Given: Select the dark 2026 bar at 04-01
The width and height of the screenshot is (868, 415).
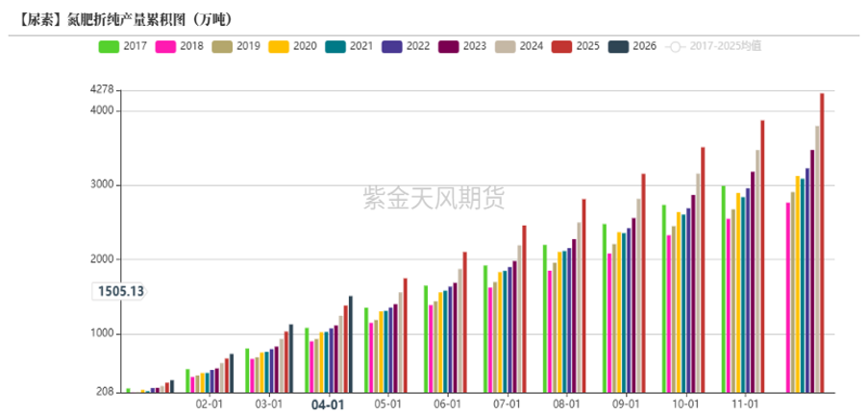Looking at the screenshot, I should 351,344.
